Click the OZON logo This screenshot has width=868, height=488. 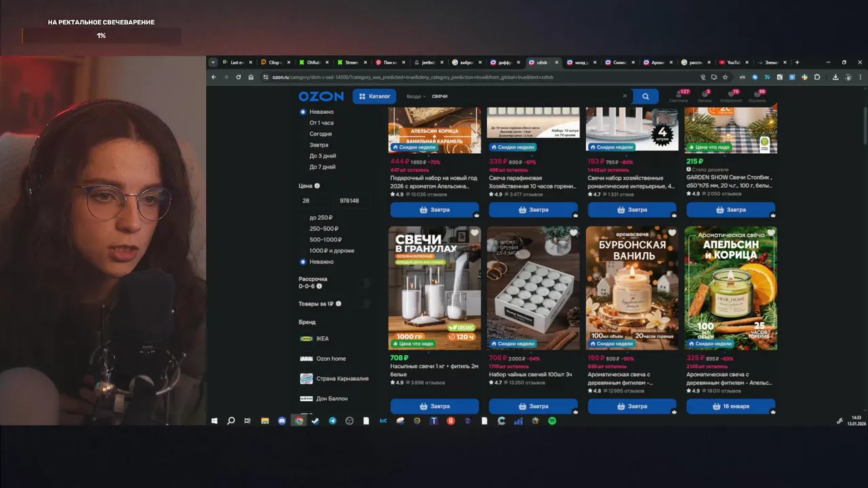click(321, 96)
